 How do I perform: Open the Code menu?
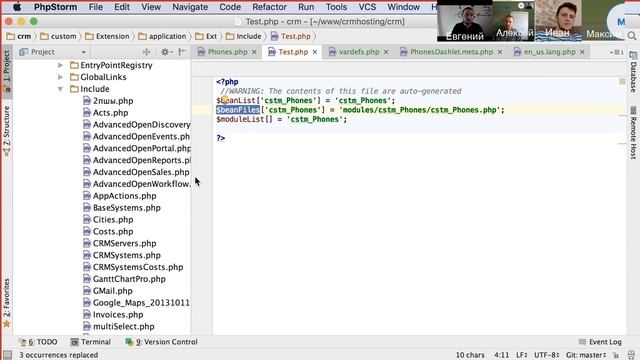pos(230,7)
